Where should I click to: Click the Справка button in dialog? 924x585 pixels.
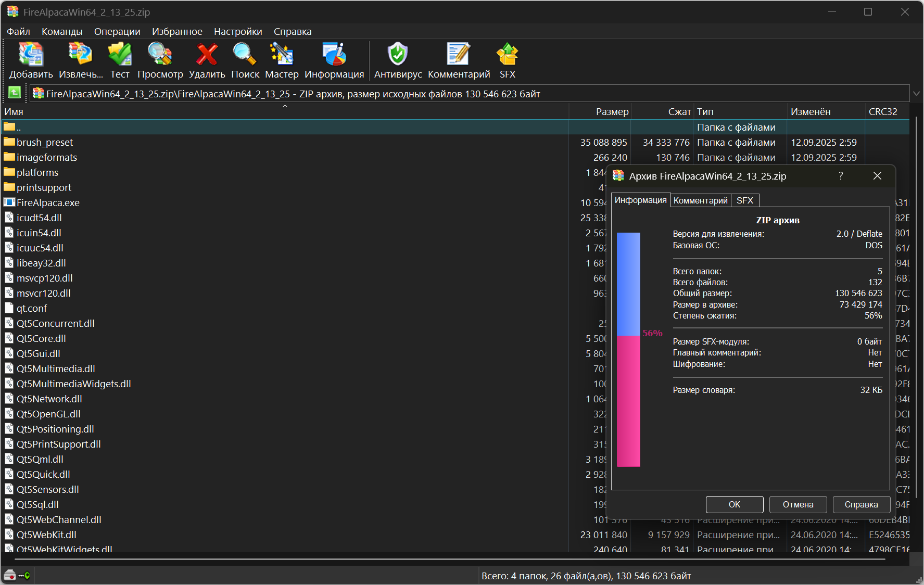861,504
